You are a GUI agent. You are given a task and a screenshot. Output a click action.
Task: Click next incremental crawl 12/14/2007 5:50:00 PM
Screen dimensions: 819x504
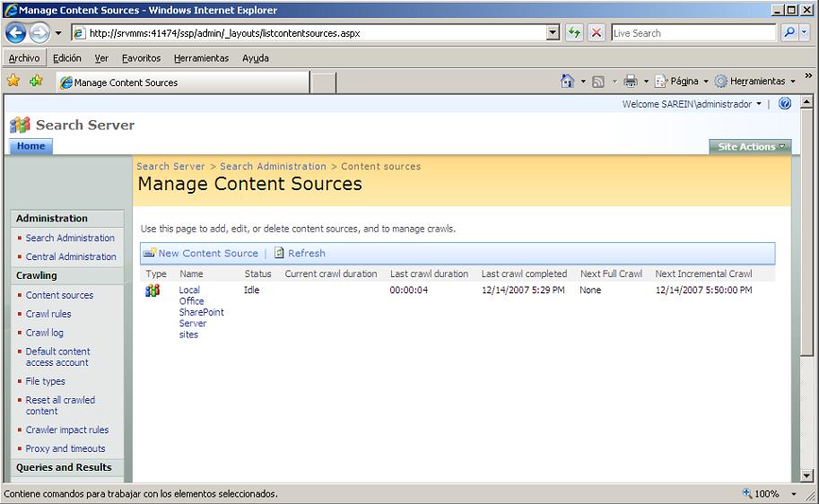tap(703, 290)
